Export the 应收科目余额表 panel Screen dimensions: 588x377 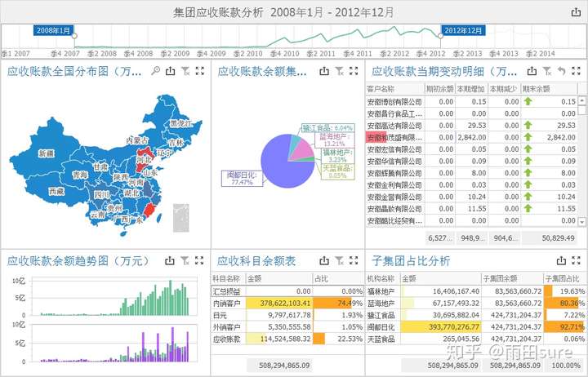(x=324, y=260)
